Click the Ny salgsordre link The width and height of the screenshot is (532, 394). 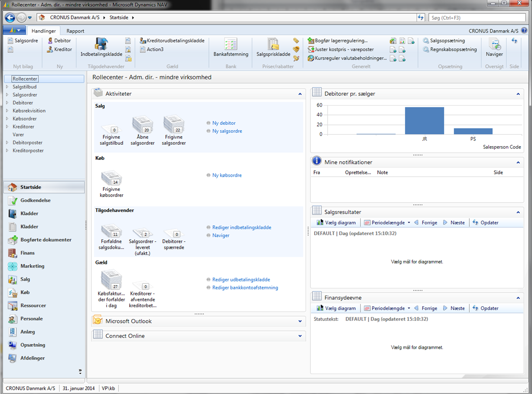click(x=227, y=131)
